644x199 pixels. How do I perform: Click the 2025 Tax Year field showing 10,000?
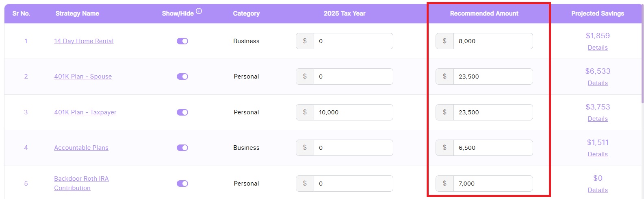353,112
